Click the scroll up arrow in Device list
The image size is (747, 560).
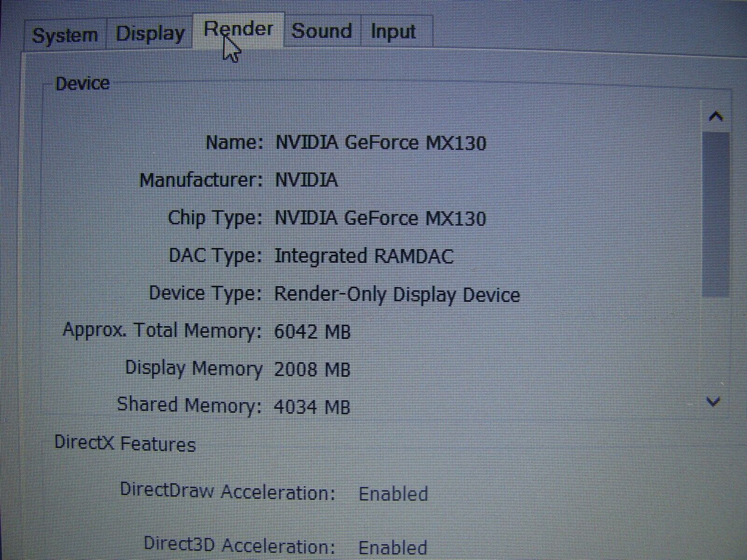click(x=716, y=116)
